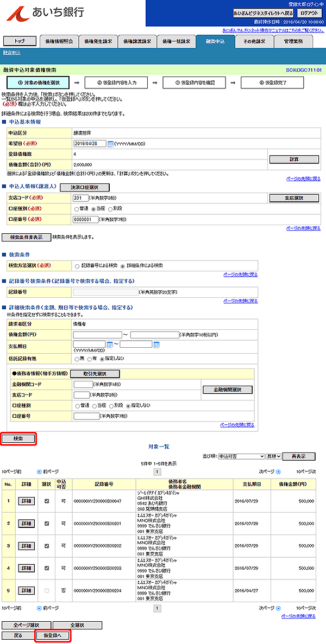
Task: Open the でんさいネット操作マニュアル link
Action: [273, 31]
